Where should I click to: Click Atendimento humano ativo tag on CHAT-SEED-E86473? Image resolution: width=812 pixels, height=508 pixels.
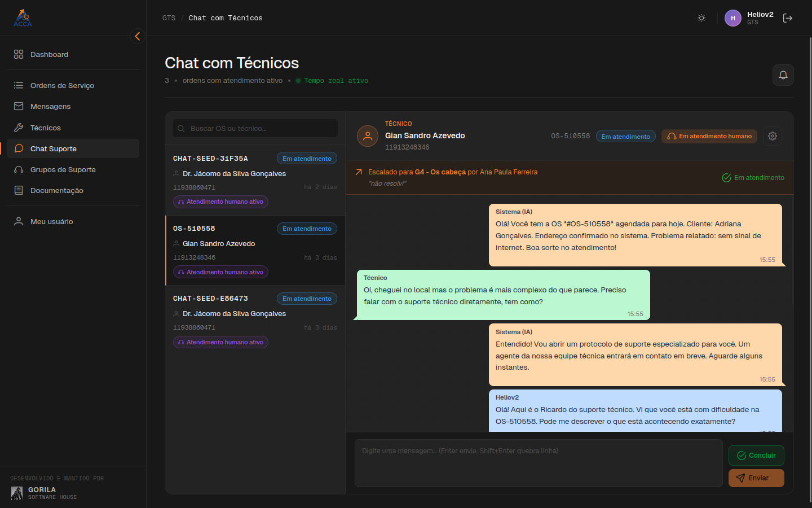pos(220,342)
